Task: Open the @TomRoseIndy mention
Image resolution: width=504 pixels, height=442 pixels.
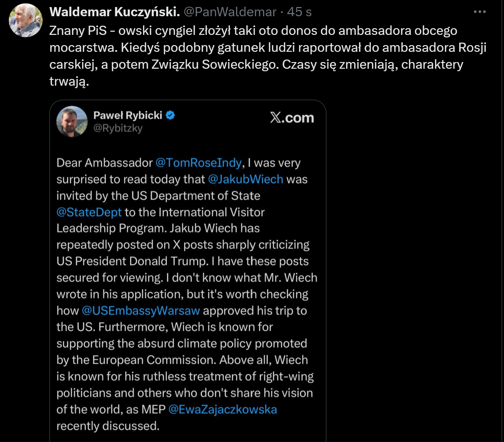Action: coord(198,163)
